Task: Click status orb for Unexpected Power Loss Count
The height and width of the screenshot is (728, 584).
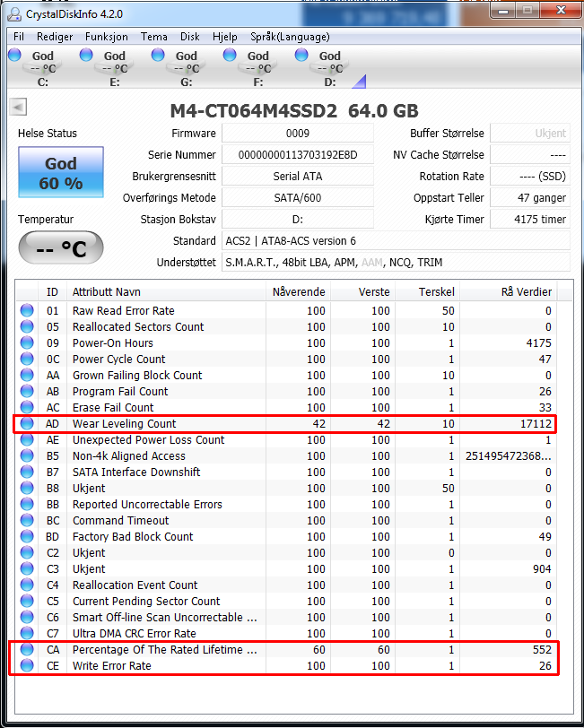Action: click(x=27, y=439)
